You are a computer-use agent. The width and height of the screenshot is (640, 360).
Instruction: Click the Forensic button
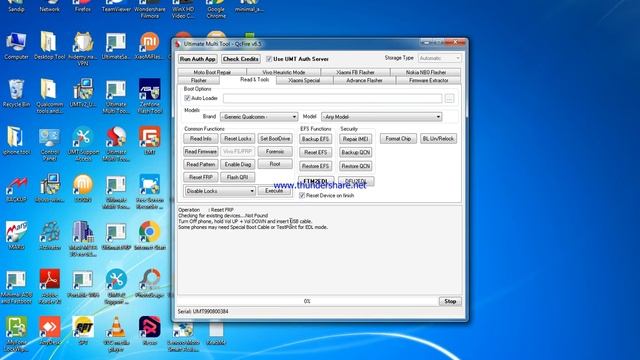[275, 152]
